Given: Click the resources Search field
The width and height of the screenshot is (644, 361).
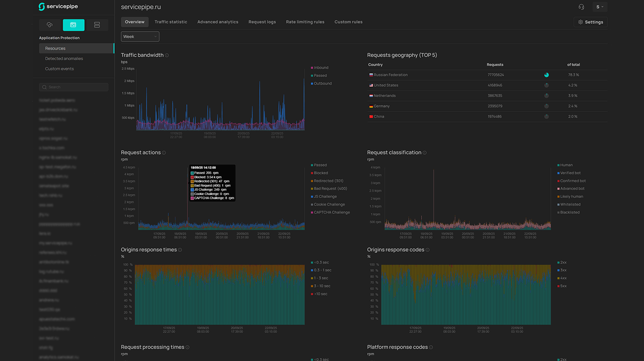Looking at the screenshot, I should 74,87.
